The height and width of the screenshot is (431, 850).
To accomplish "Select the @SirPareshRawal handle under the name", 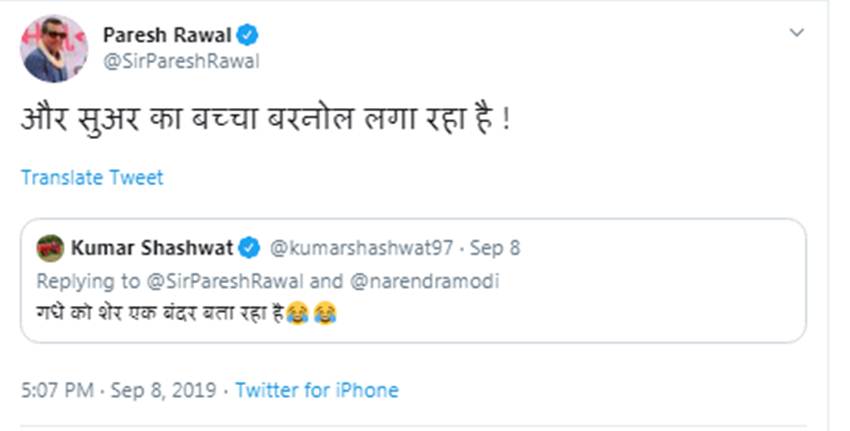I will point(181,61).
